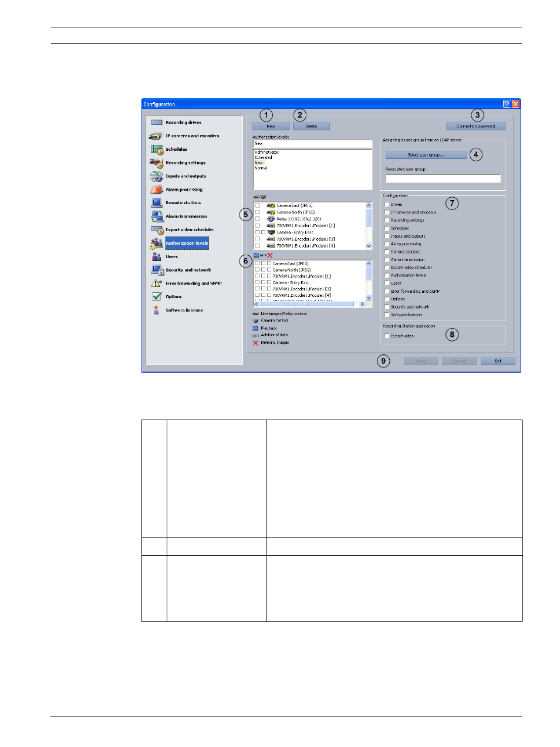Select the IP cameras and encoders icon
This screenshot has width=560, height=747.
(x=156, y=136)
